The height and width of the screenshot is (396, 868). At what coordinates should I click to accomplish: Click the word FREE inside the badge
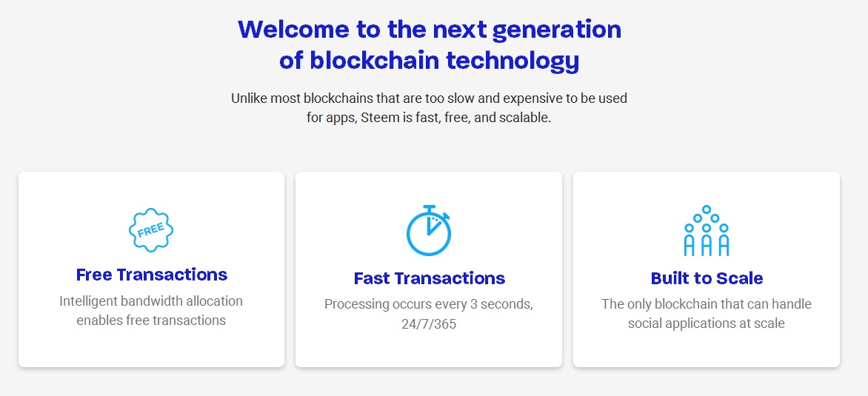151,230
